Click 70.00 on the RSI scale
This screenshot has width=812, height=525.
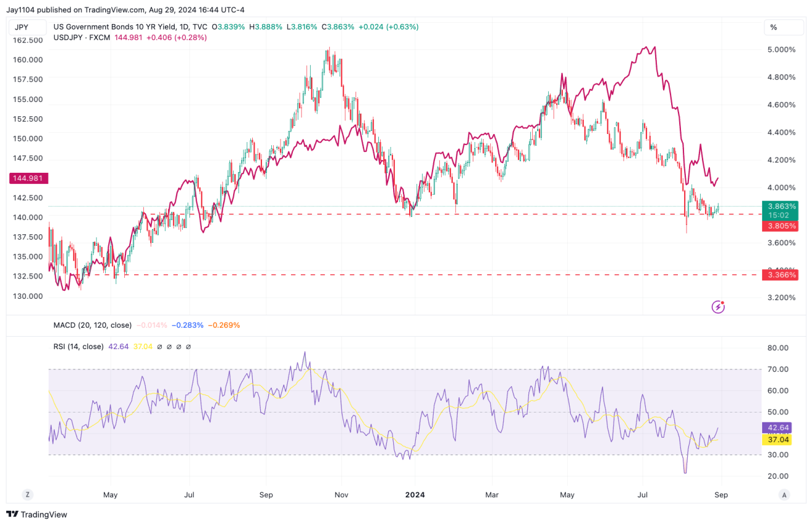pyautogui.click(x=778, y=369)
